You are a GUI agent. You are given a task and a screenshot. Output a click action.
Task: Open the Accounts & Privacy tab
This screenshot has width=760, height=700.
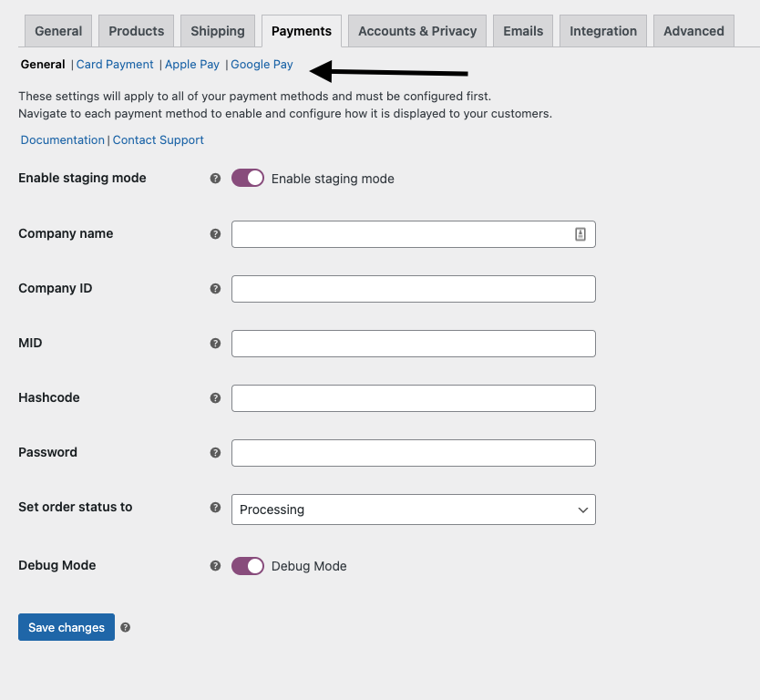pos(417,31)
